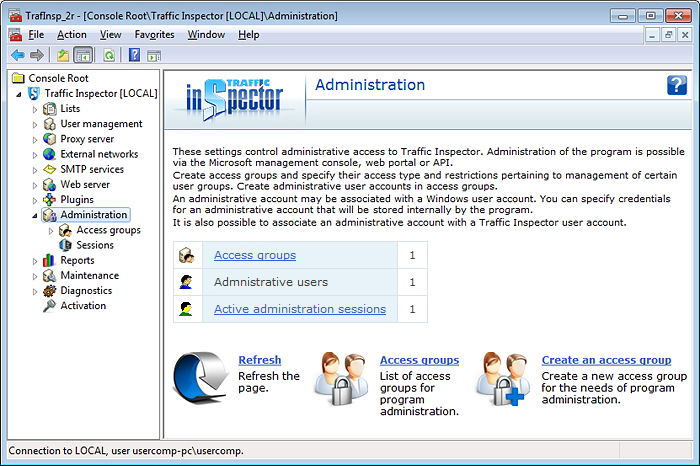Open the Action menu
The width and height of the screenshot is (700, 466).
[x=71, y=35]
